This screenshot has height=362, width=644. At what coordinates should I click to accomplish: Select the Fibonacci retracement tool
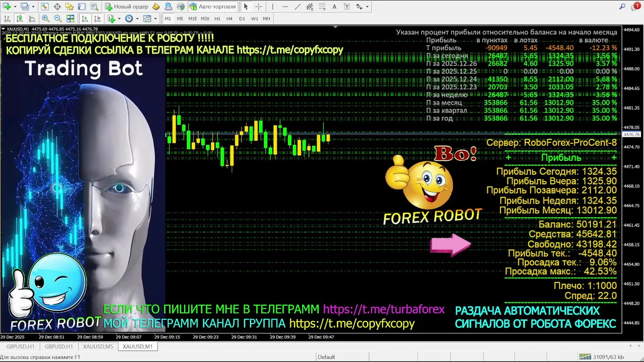click(322, 7)
